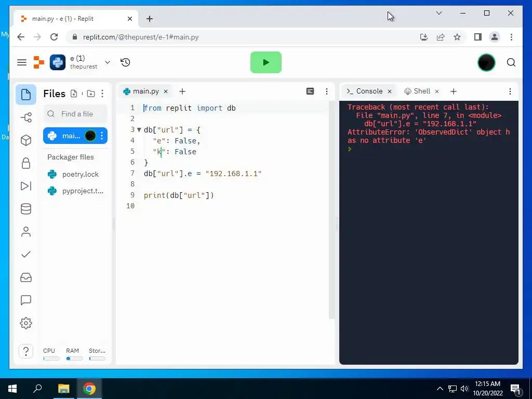Switch to the Console tab
The height and width of the screenshot is (399, 532).
pyautogui.click(x=368, y=91)
